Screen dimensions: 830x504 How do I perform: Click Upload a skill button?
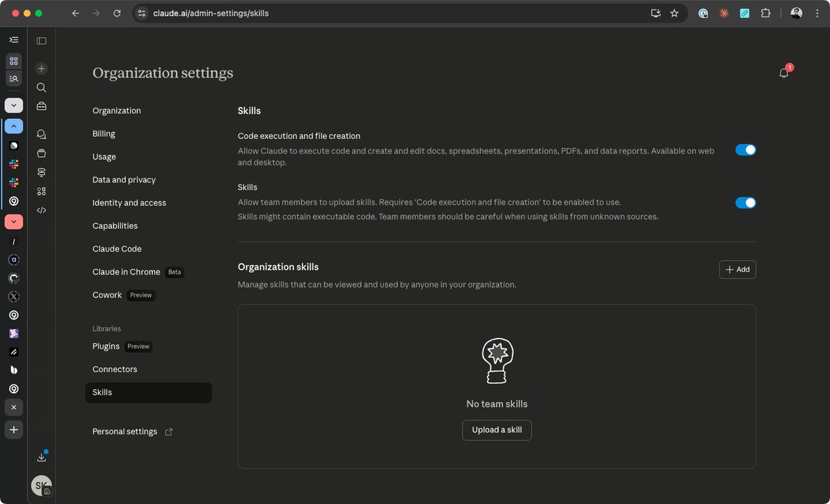tap(497, 430)
